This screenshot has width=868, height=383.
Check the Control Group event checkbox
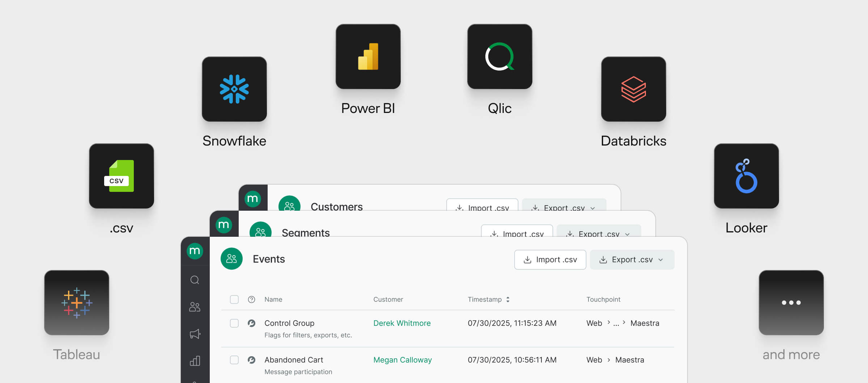[x=234, y=323]
